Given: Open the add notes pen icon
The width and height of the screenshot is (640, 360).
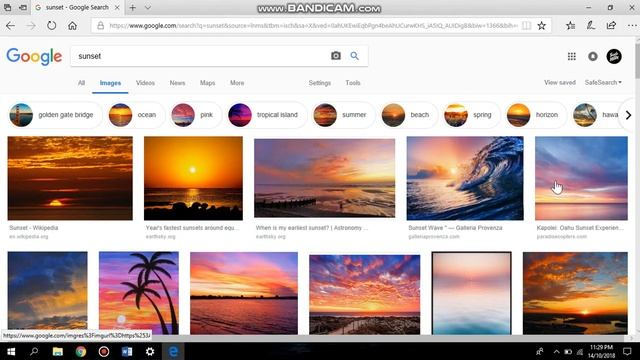Looking at the screenshot, I should click(x=591, y=26).
